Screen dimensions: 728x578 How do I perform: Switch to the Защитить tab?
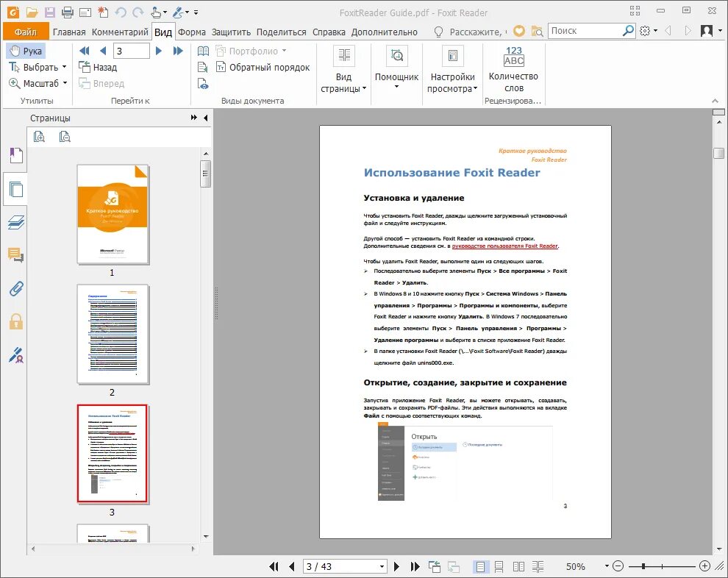point(231,32)
